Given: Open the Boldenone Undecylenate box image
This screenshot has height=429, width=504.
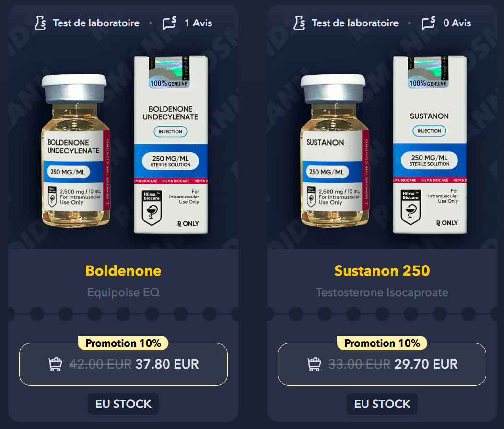Looking at the screenshot, I should [x=171, y=145].
